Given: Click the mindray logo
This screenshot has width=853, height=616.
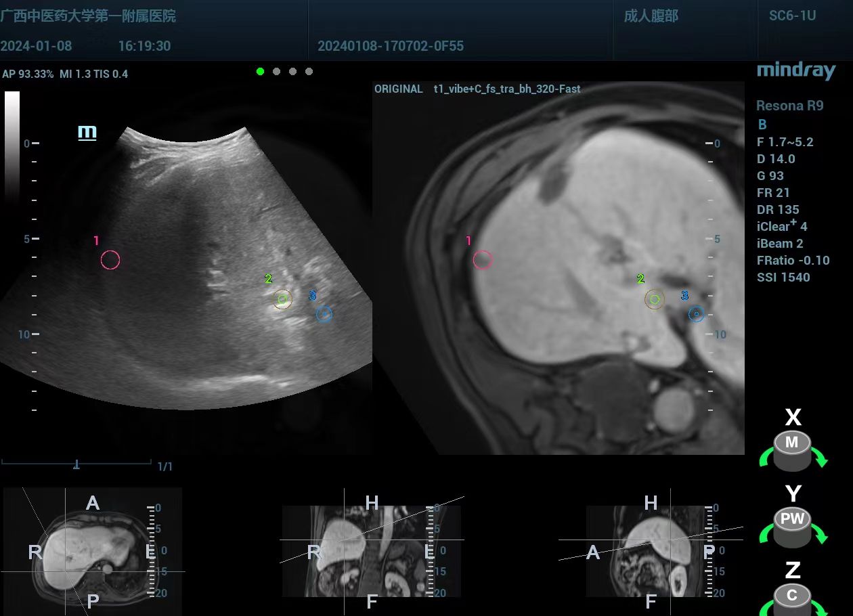Looking at the screenshot, I should tap(795, 70).
